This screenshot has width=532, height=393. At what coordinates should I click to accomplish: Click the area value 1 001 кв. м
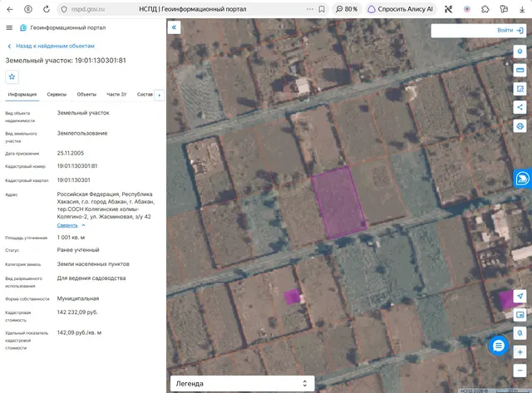[x=71, y=238]
